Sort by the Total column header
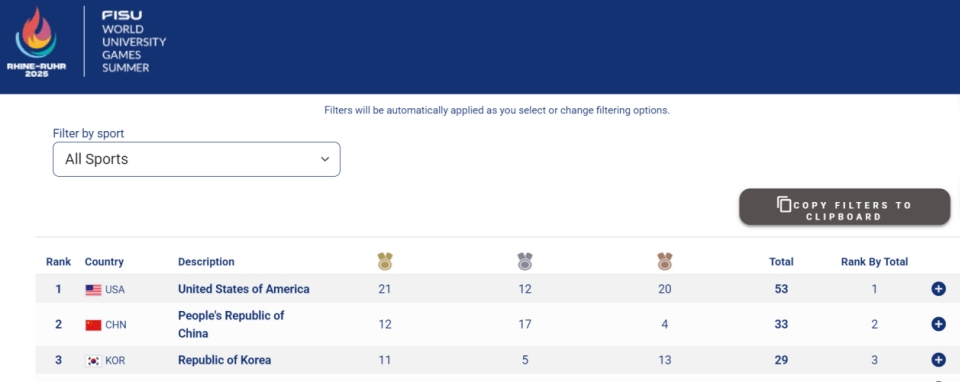The width and height of the screenshot is (960, 386). click(x=781, y=262)
